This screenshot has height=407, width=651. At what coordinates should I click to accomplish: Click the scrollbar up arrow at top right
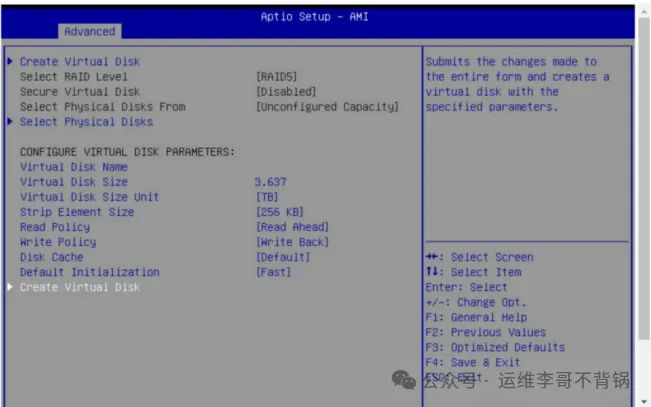(644, 11)
